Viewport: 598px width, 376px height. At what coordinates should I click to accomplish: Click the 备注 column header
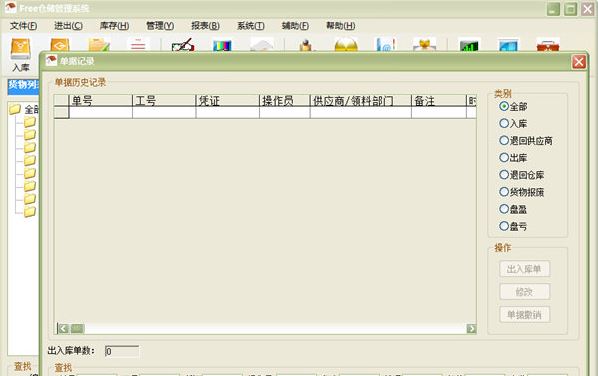click(x=439, y=101)
